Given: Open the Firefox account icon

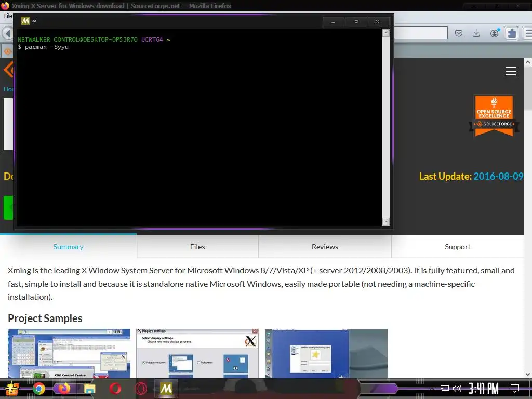Looking at the screenshot, I should (495, 33).
